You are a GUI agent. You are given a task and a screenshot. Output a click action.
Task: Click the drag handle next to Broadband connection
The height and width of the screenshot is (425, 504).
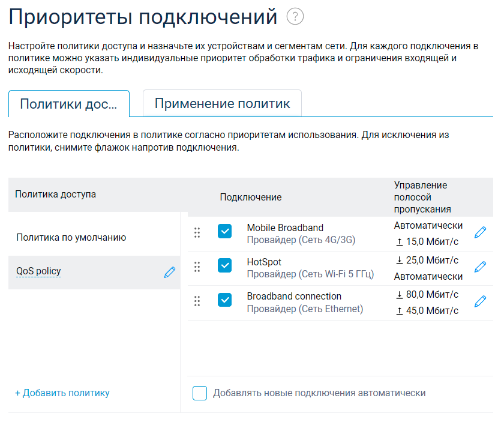198,301
